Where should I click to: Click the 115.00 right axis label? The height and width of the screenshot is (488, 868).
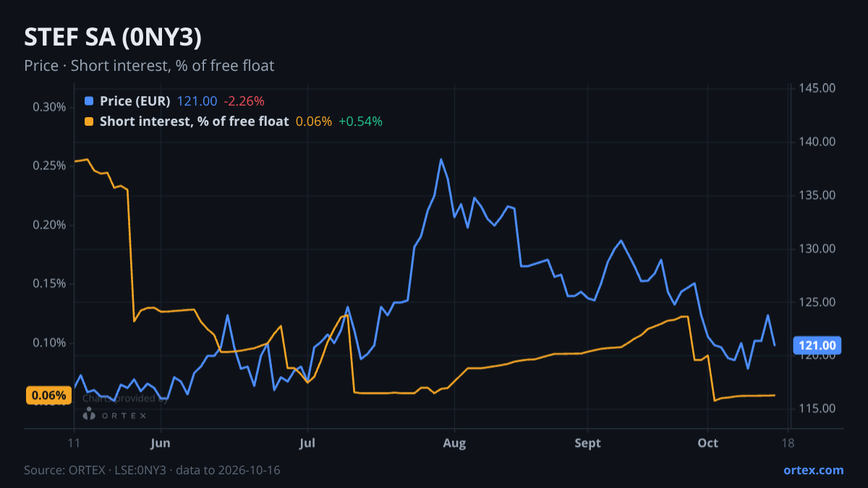(x=817, y=408)
